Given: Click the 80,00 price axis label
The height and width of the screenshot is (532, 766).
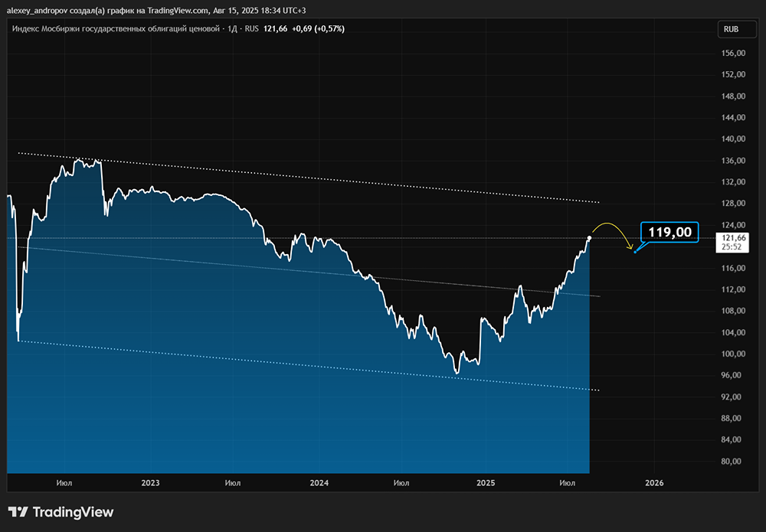Looking at the screenshot, I should [733, 462].
